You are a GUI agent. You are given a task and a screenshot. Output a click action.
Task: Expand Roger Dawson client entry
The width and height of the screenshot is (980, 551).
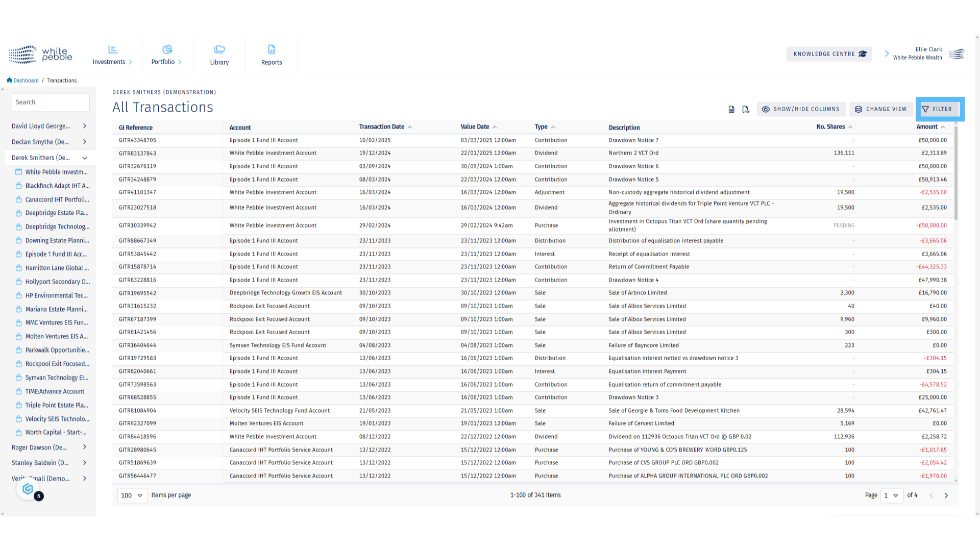click(85, 447)
